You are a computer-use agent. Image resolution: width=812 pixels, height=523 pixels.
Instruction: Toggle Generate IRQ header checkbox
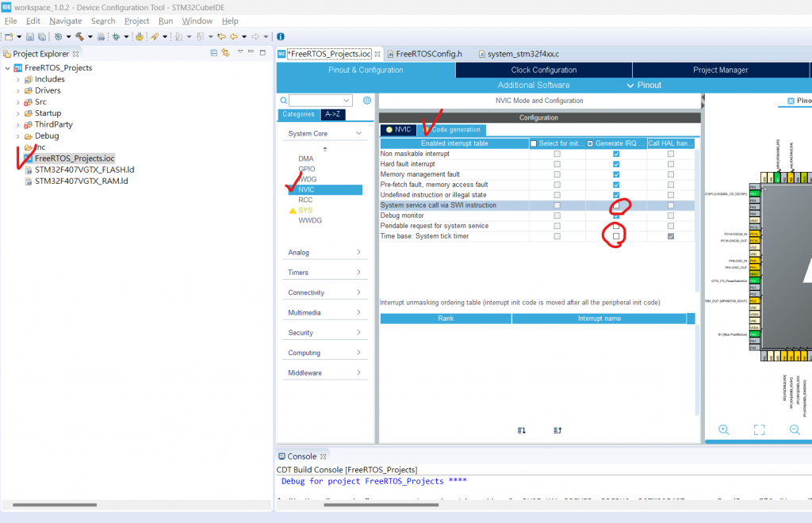(590, 143)
